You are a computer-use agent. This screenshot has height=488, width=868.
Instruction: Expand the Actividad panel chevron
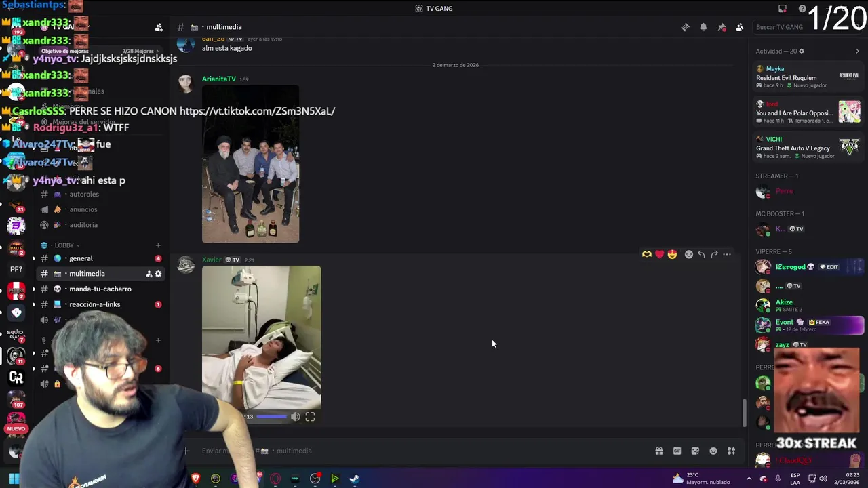857,51
